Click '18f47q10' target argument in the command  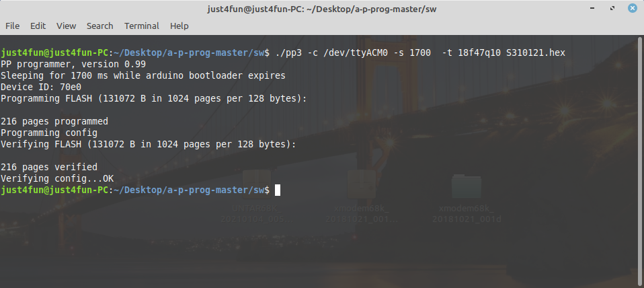click(479, 52)
